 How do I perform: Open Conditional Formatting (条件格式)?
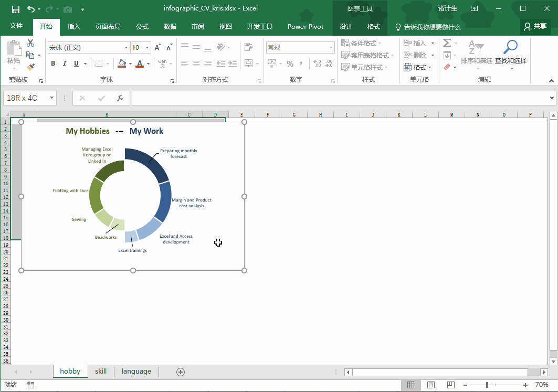pos(361,44)
